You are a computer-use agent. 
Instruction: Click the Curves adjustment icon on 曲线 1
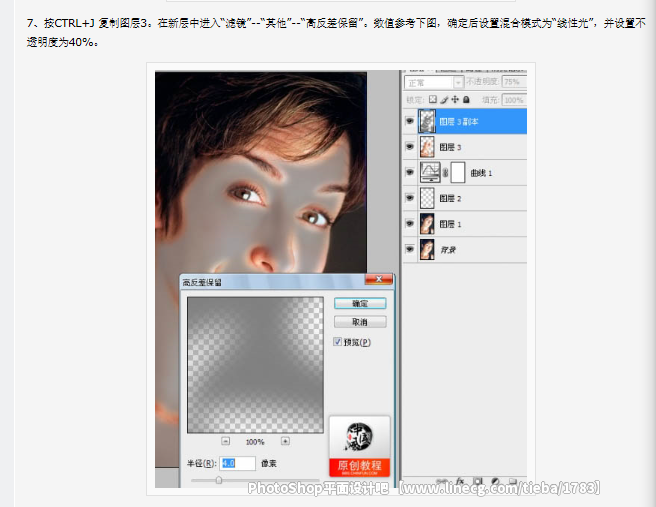coord(430,172)
